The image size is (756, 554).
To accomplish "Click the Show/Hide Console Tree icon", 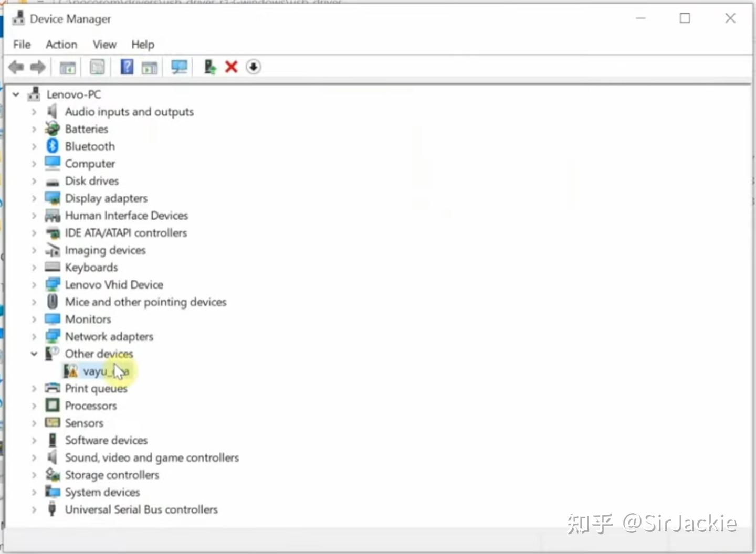I will point(68,67).
